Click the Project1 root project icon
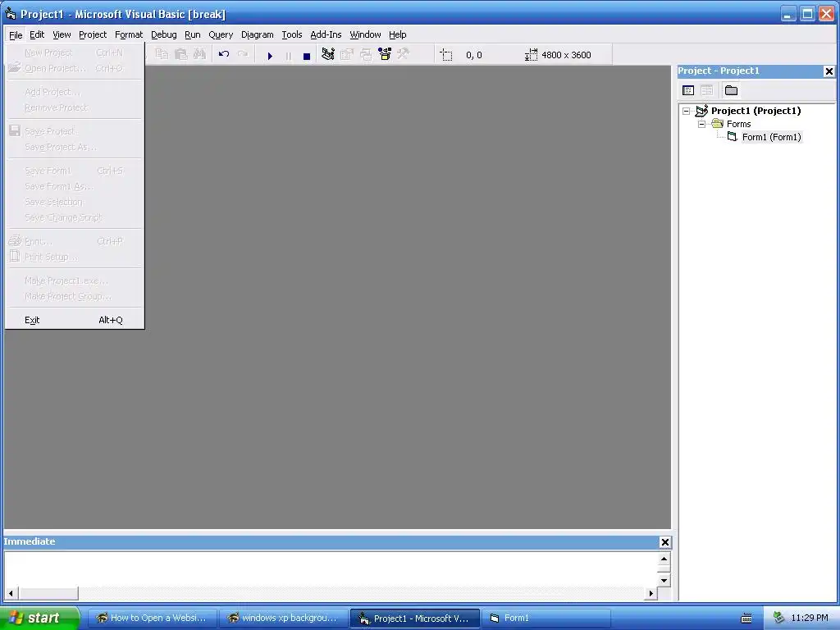Viewport: 840px width, 630px height. coord(702,111)
